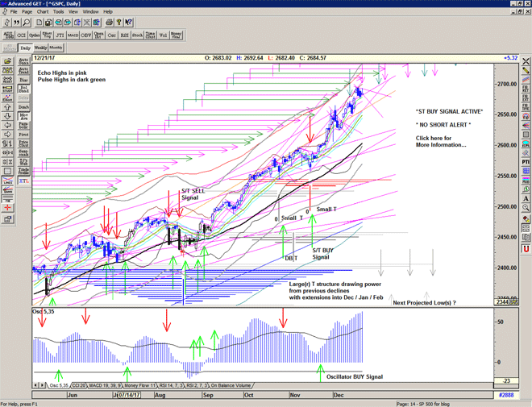Toggle the Daily timeframe button
The width and height of the screenshot is (532, 407).
(26, 48)
